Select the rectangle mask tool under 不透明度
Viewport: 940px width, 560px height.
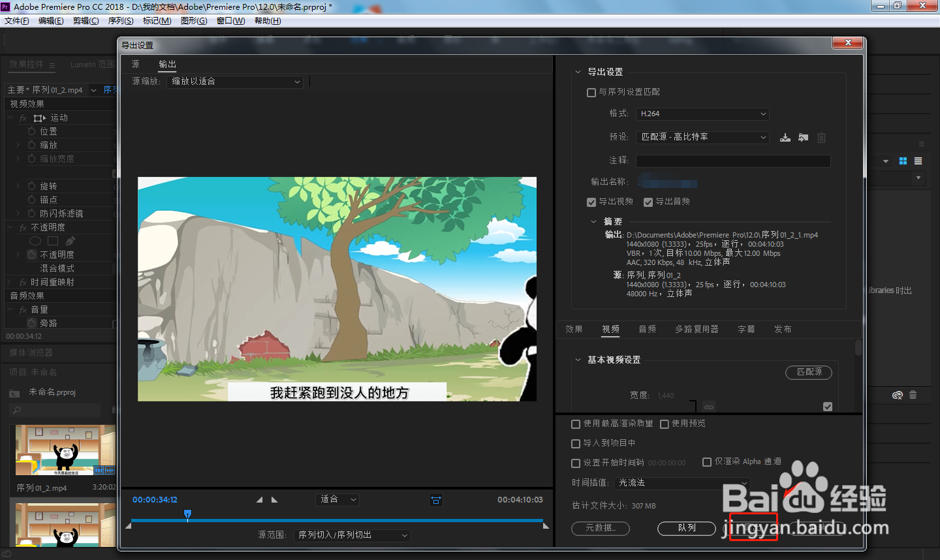(x=53, y=241)
